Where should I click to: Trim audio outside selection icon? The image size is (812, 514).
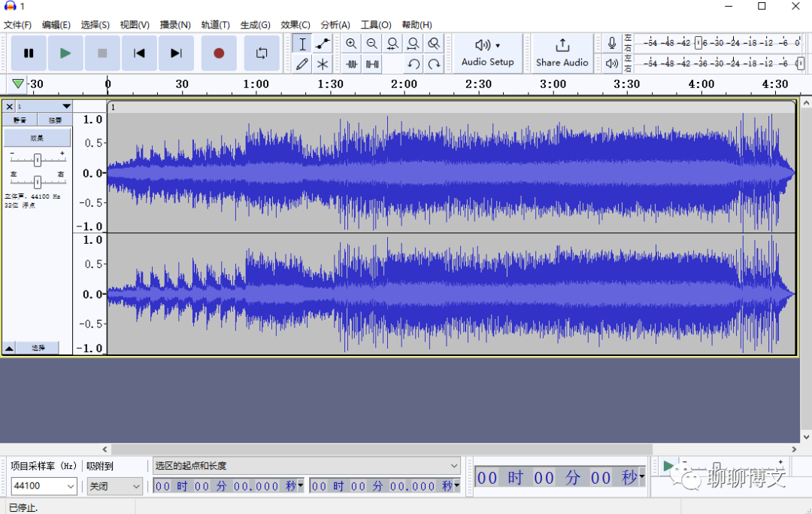pyautogui.click(x=352, y=64)
